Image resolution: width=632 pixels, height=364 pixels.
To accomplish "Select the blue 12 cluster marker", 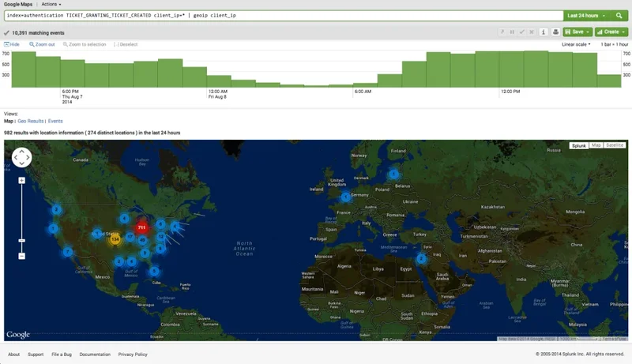I will click(x=161, y=236).
